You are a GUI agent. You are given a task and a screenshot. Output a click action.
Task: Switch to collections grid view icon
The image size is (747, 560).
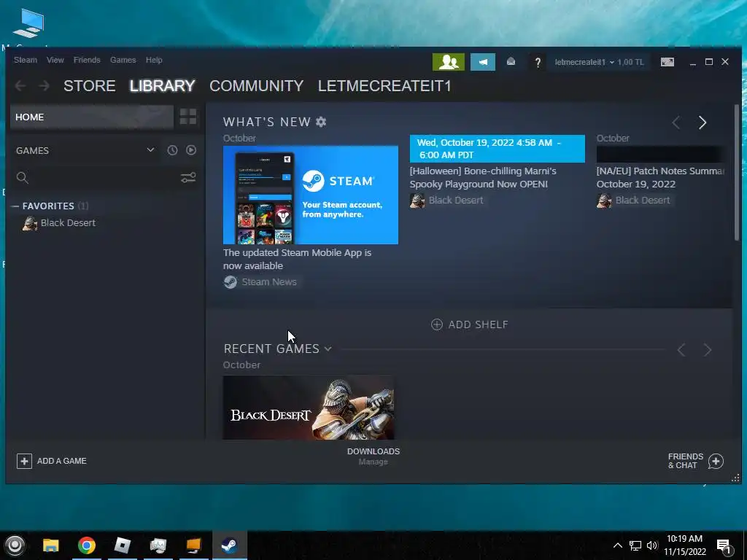point(187,117)
